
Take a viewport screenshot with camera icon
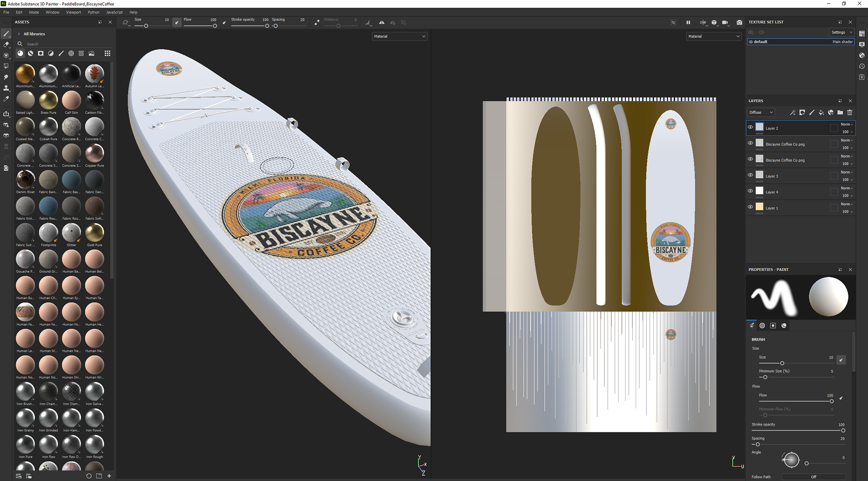pos(739,22)
